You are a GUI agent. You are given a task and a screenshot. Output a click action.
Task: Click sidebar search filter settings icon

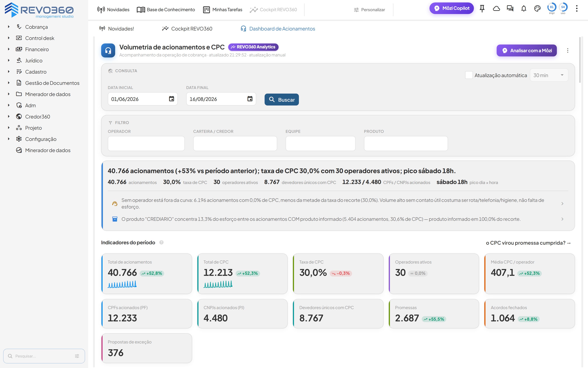pos(77,356)
